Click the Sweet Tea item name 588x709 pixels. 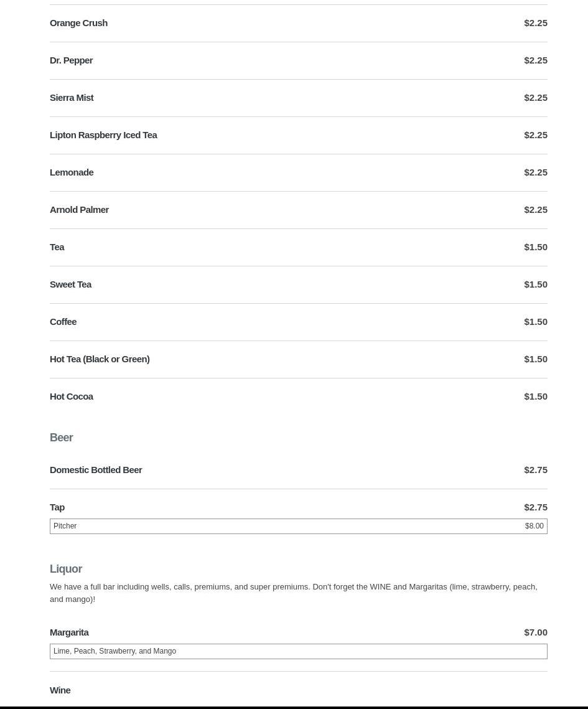tap(70, 284)
